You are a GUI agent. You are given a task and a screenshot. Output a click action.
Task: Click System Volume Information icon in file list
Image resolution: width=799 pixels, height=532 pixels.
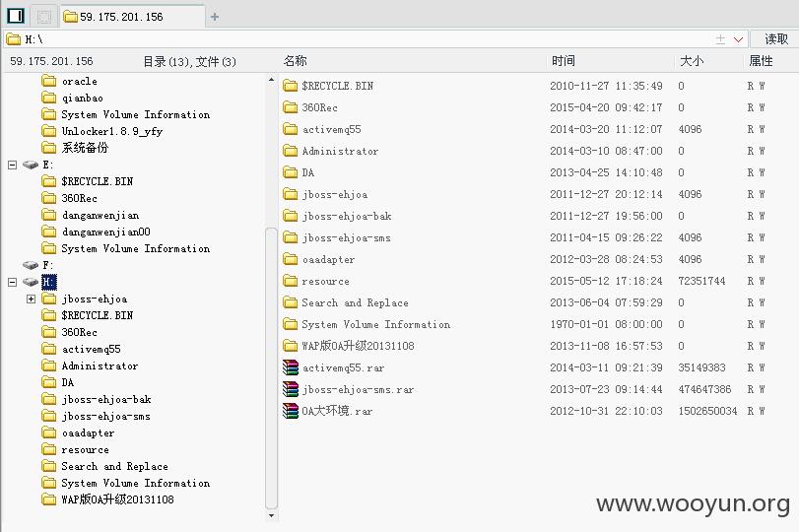[291, 324]
